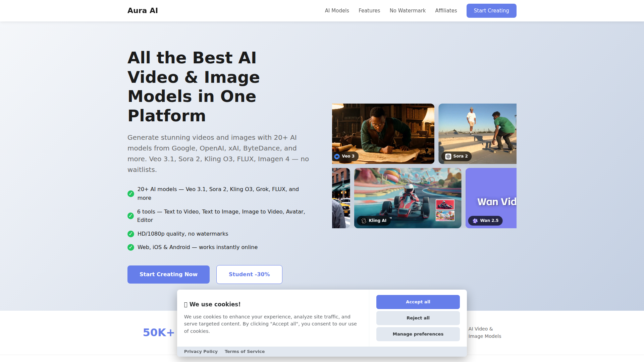
Task: Click the Start Creating Now button
Action: (x=168, y=275)
